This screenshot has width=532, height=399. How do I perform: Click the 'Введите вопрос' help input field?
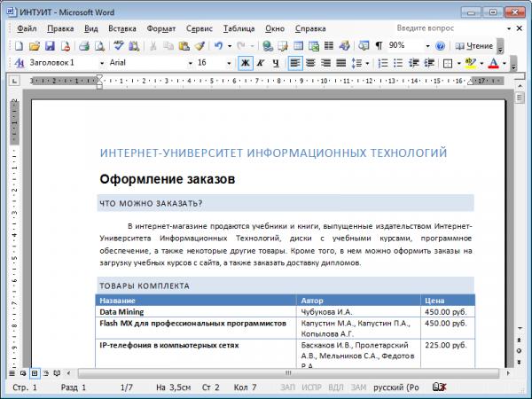(450, 28)
